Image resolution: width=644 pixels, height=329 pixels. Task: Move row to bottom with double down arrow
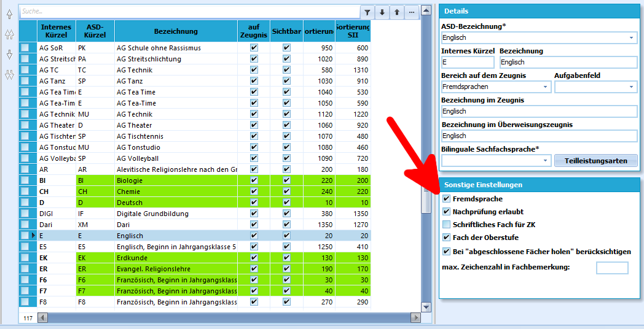tap(9, 75)
